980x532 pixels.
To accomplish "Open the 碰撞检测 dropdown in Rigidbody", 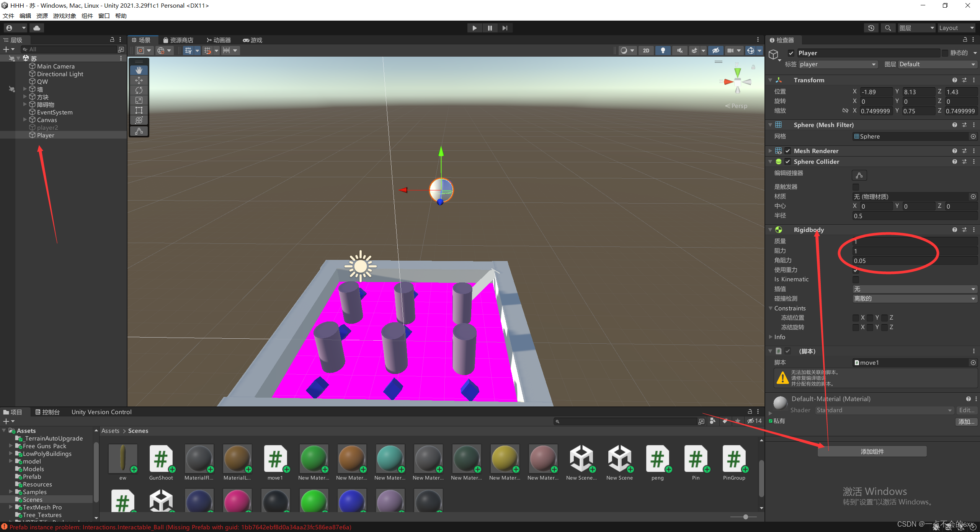I will coord(915,298).
